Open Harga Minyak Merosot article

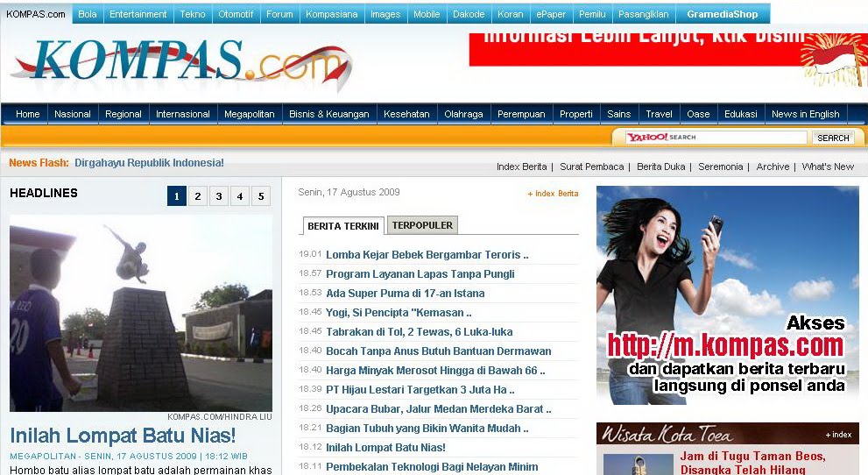[435, 371]
